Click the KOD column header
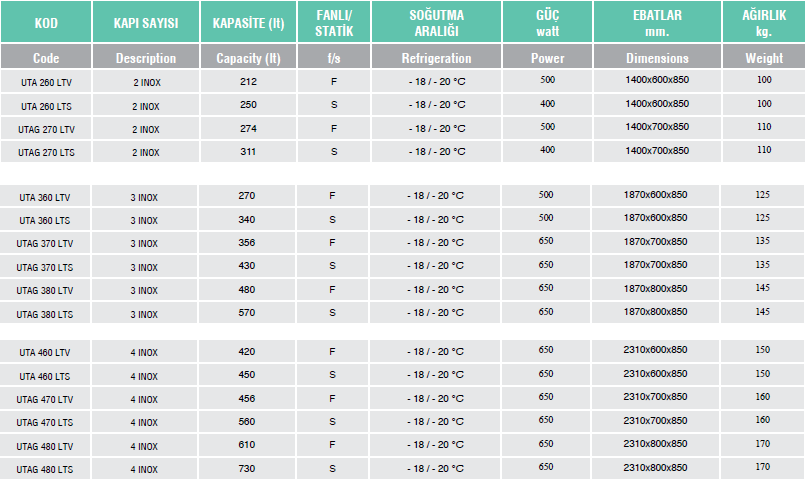Screen dimensions: 805x480 [x=45, y=22]
